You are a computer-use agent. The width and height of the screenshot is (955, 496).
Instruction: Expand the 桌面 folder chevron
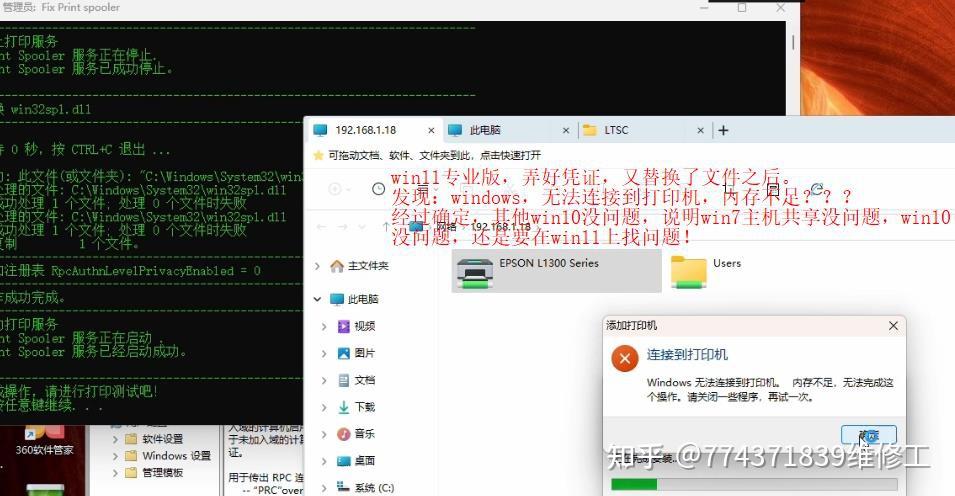coord(324,461)
